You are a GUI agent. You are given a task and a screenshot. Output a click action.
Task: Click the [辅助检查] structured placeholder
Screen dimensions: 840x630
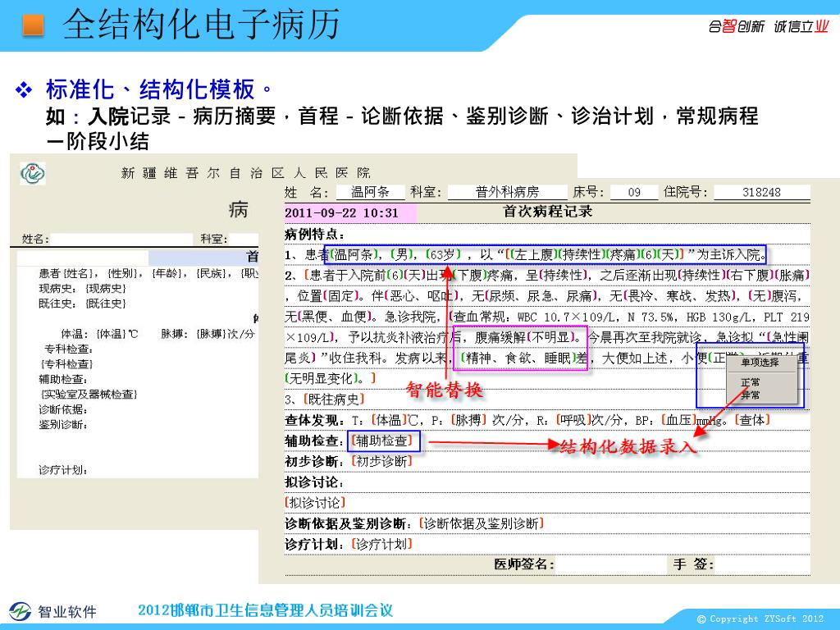coord(382,441)
